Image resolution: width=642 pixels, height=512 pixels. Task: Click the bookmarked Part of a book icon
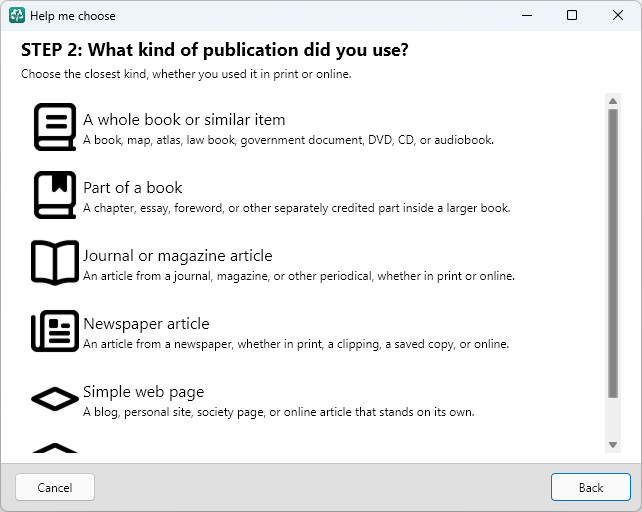tap(55, 195)
